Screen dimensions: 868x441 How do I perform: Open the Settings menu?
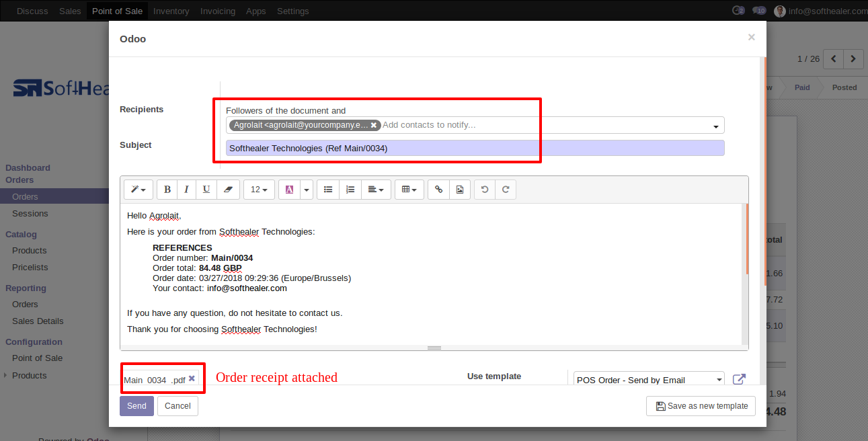[x=293, y=11]
